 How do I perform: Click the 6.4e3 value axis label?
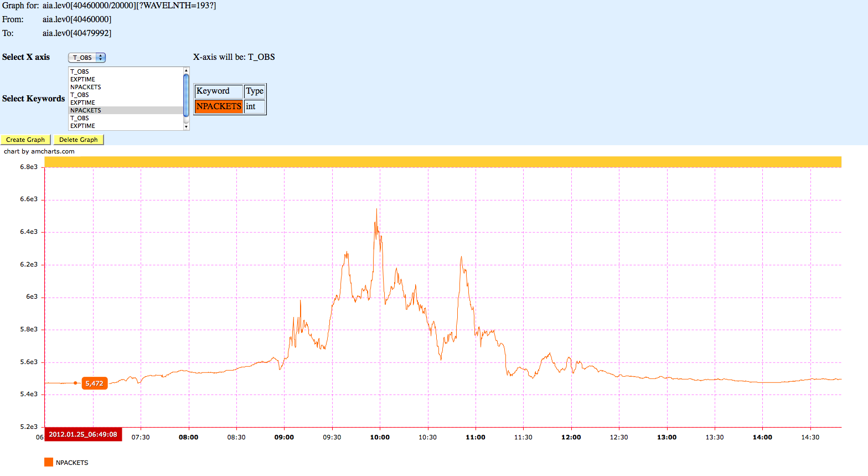[x=29, y=232]
